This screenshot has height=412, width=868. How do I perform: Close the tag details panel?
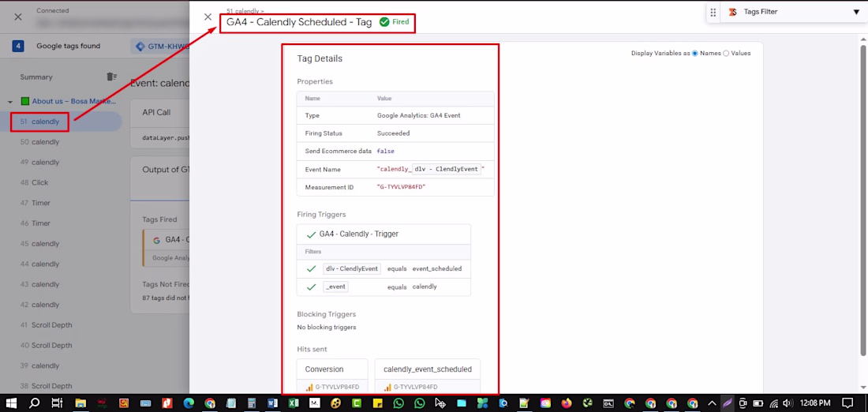coord(208,17)
